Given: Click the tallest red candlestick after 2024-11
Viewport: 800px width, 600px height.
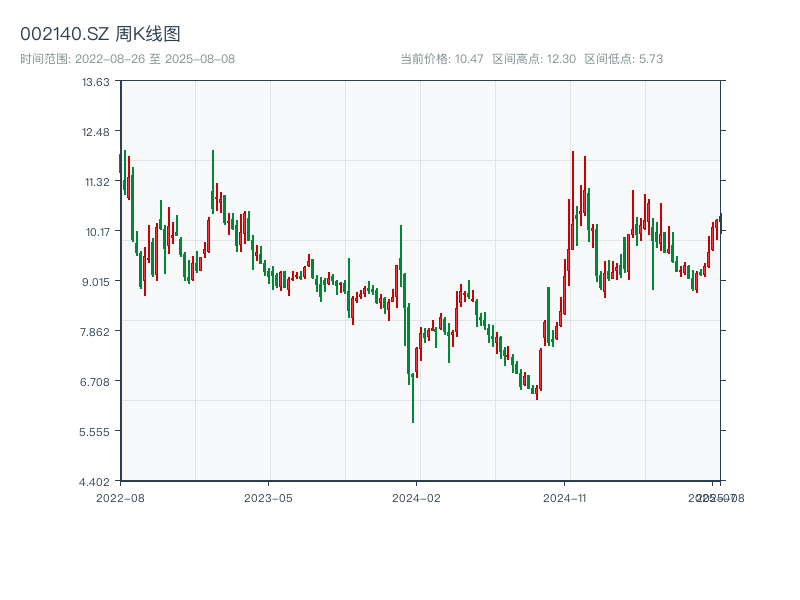Looking at the screenshot, I should point(572,200).
